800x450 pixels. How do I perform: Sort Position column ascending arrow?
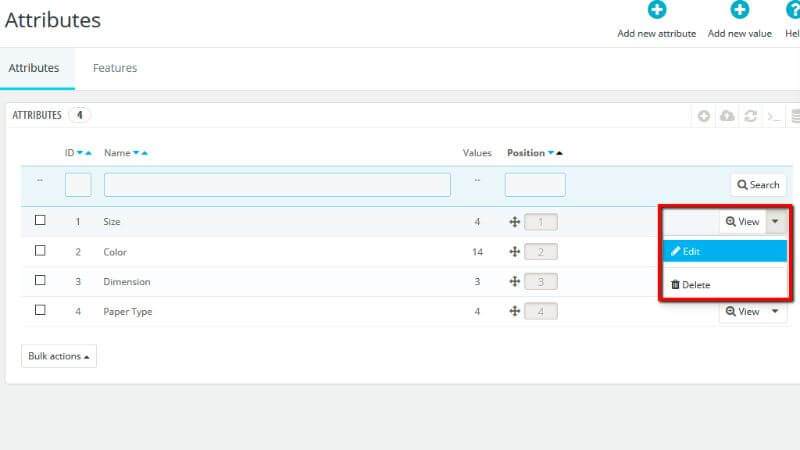click(x=559, y=153)
